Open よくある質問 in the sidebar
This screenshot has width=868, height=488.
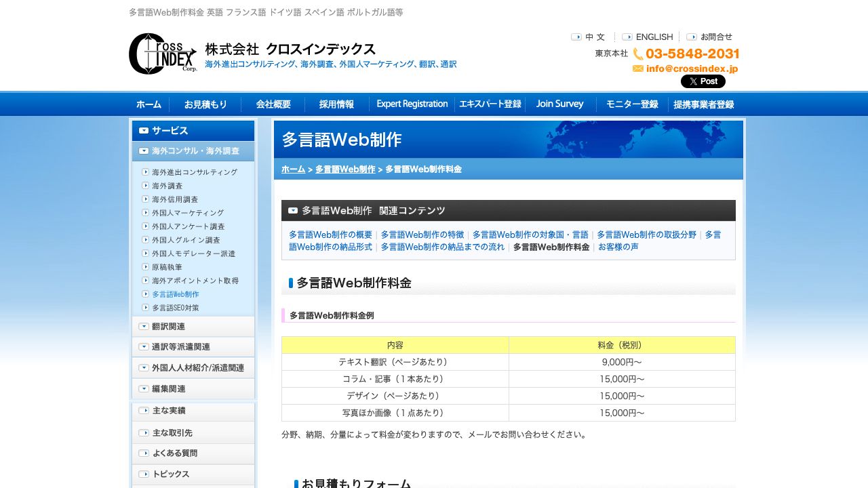[193, 453]
